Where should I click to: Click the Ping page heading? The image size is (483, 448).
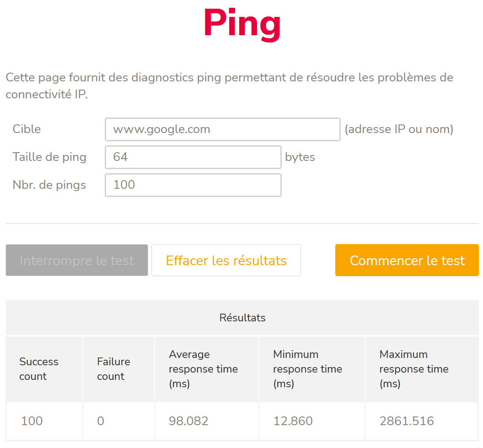pos(242,24)
